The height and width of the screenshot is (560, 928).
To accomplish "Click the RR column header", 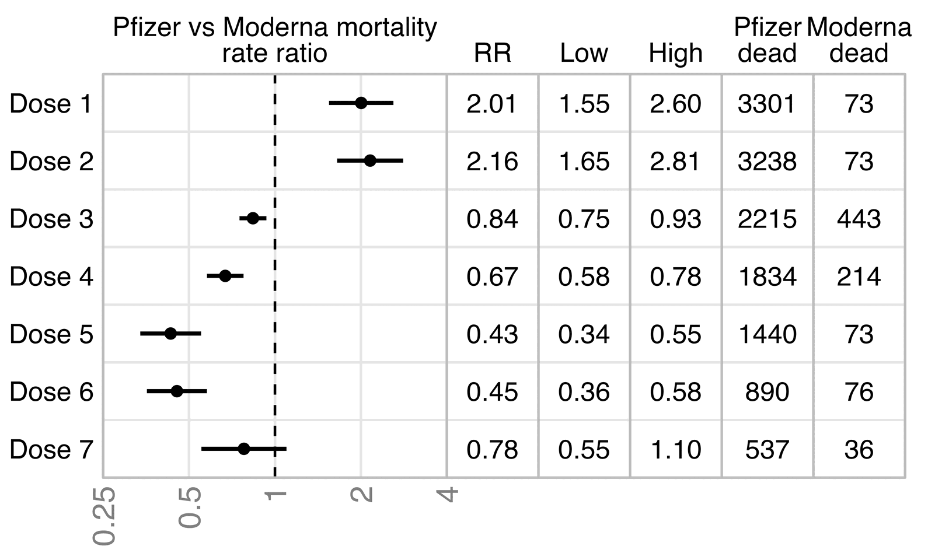I will tap(492, 53).
